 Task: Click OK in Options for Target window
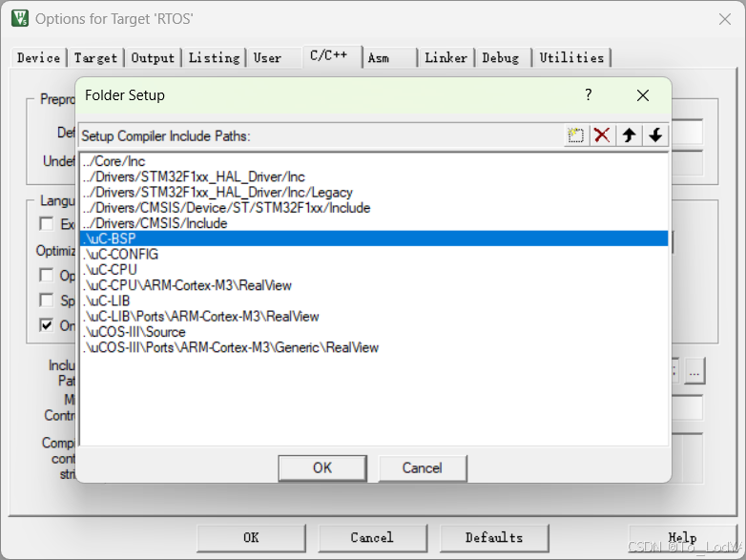pos(251,538)
